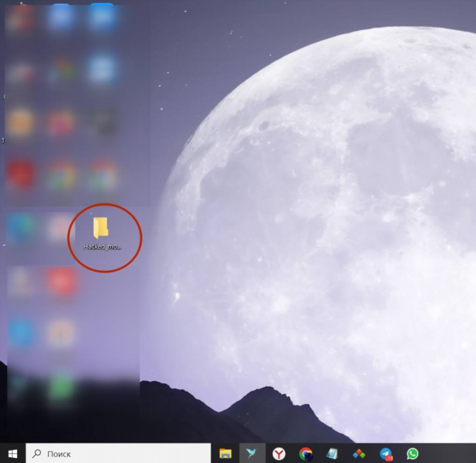The width and height of the screenshot is (476, 463).
Task: Launch Yandex Browser from the taskbar
Action: [x=279, y=454]
